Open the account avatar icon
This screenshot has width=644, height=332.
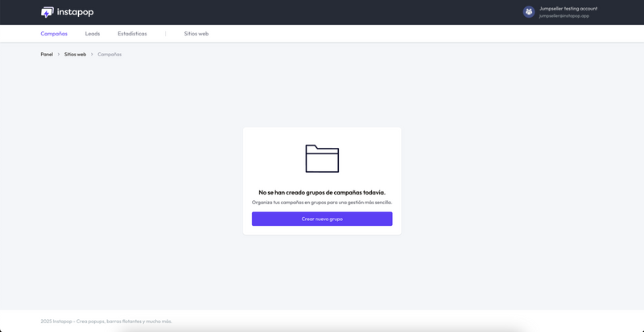[x=529, y=12]
